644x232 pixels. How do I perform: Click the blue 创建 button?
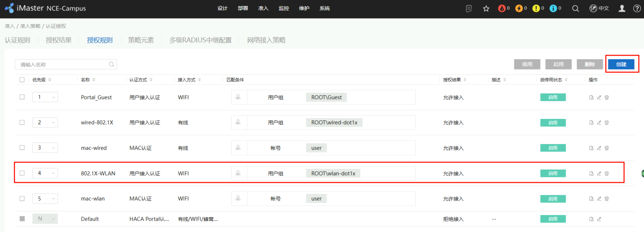point(621,64)
